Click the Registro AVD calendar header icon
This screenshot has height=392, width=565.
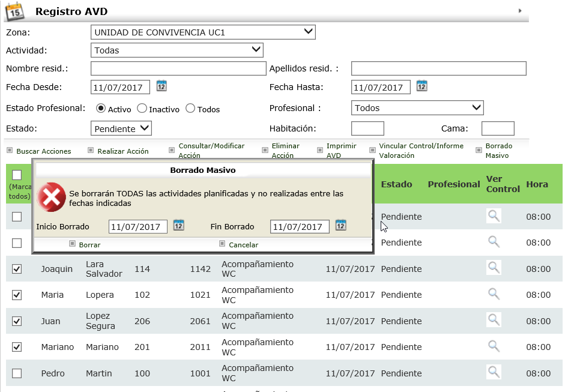pos(14,10)
